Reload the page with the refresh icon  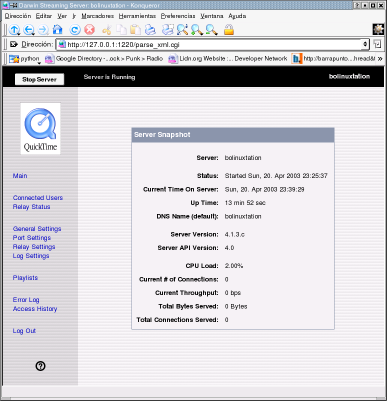(75, 30)
